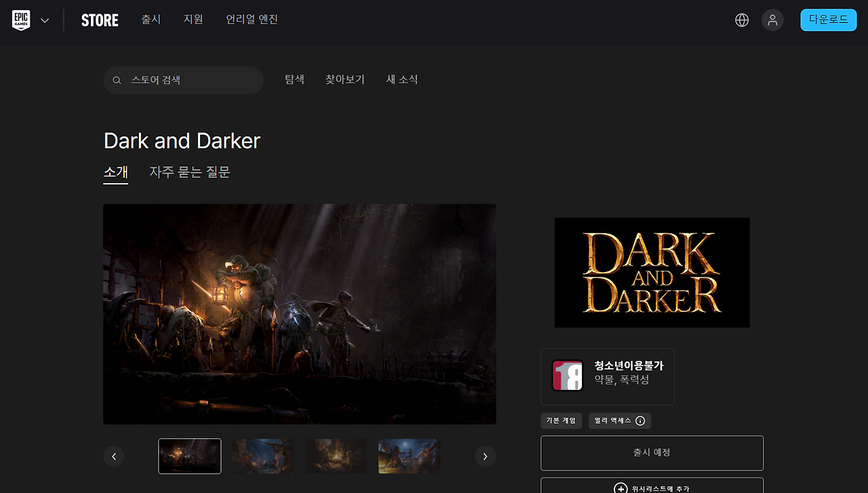Switch to the 소개 tab
Viewport: 868px width, 493px height.
[x=115, y=172]
